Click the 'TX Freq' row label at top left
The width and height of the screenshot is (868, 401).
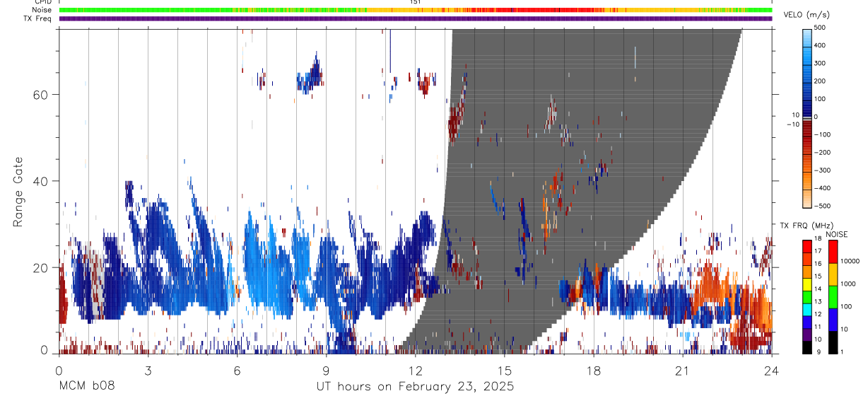pos(38,18)
